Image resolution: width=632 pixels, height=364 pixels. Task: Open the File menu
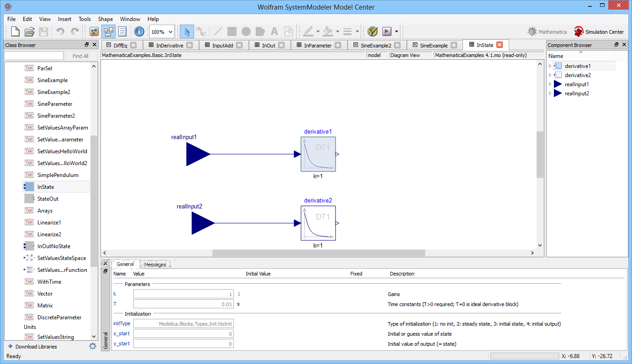point(11,19)
